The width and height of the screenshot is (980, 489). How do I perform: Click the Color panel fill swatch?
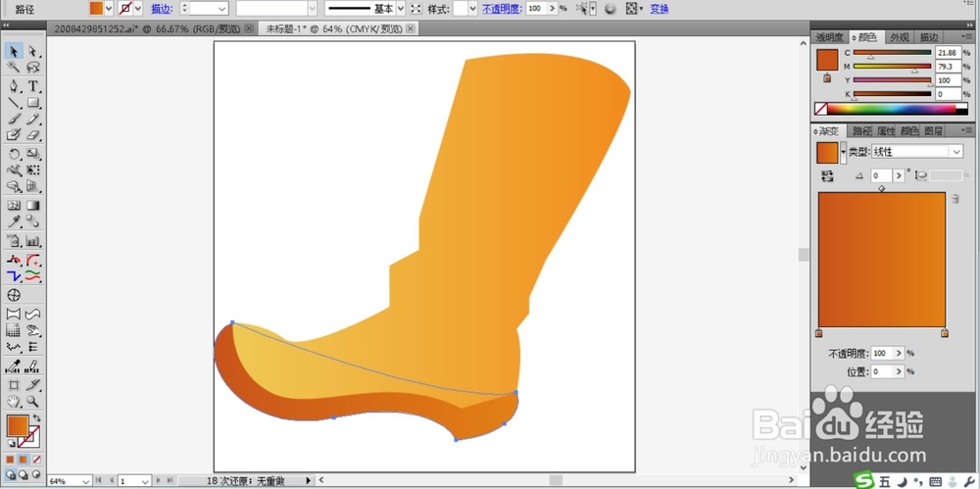827,60
